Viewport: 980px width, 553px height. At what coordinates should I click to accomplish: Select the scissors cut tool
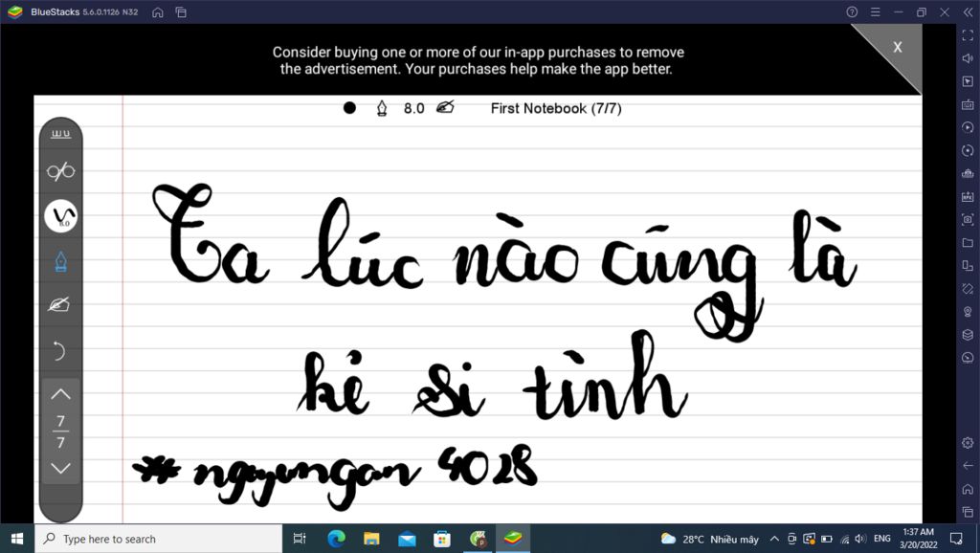coord(60,171)
